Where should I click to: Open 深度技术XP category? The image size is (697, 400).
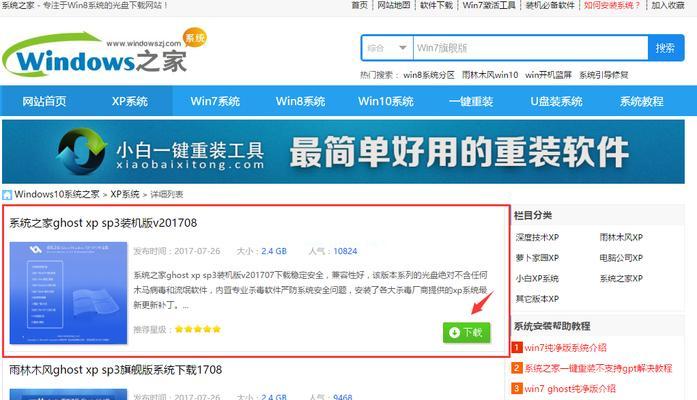tap(537, 237)
